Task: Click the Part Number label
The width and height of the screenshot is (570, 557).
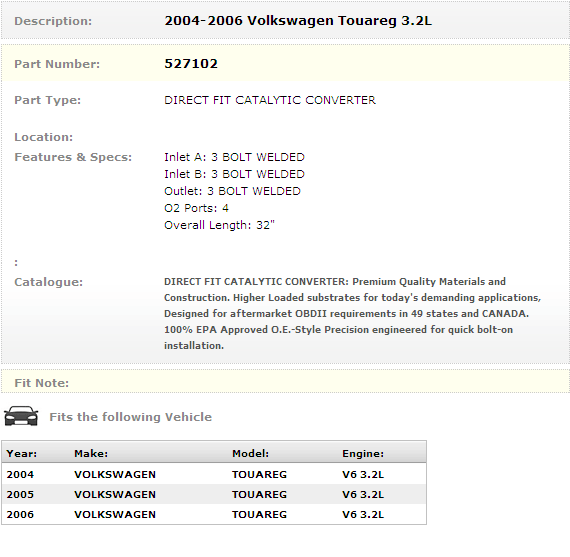Action: [57, 64]
